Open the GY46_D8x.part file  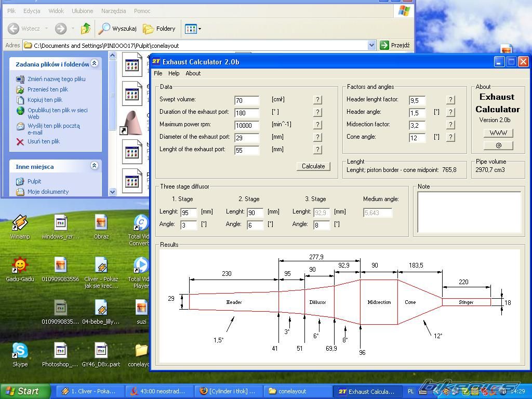[101, 354]
